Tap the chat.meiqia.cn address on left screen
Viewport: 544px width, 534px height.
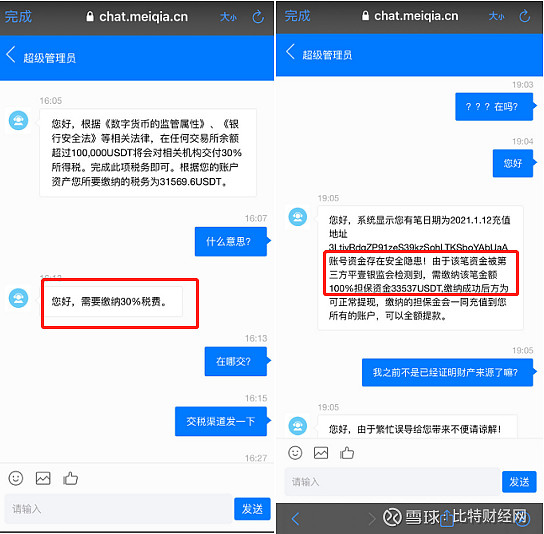coord(143,17)
